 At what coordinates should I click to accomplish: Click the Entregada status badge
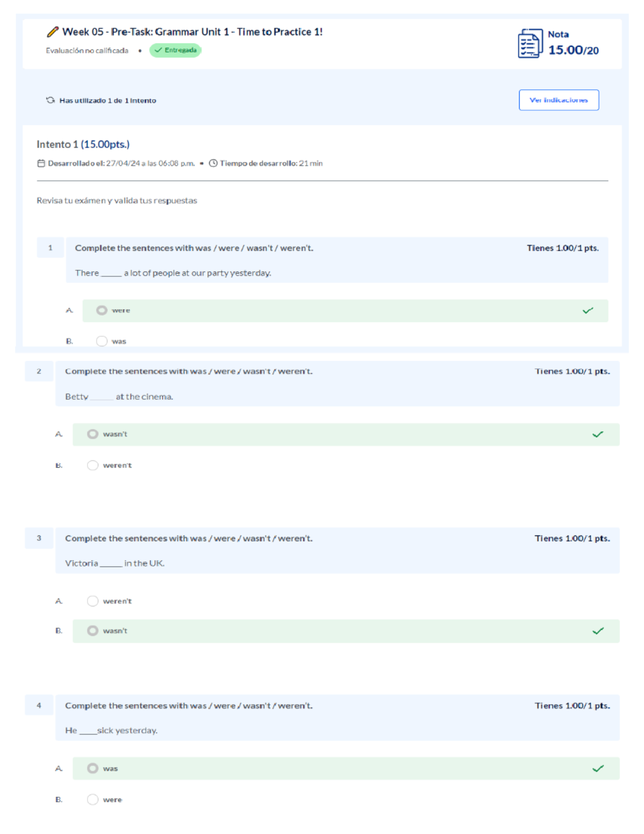pyautogui.click(x=176, y=50)
